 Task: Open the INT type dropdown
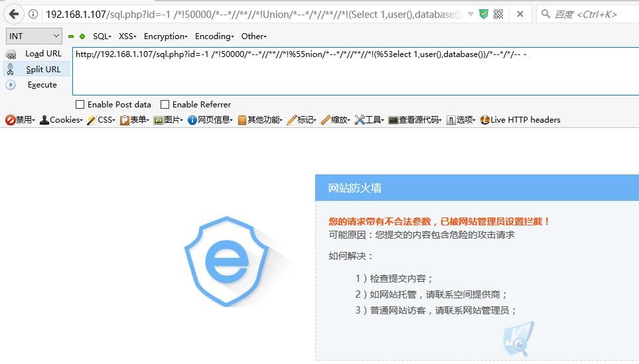34,36
